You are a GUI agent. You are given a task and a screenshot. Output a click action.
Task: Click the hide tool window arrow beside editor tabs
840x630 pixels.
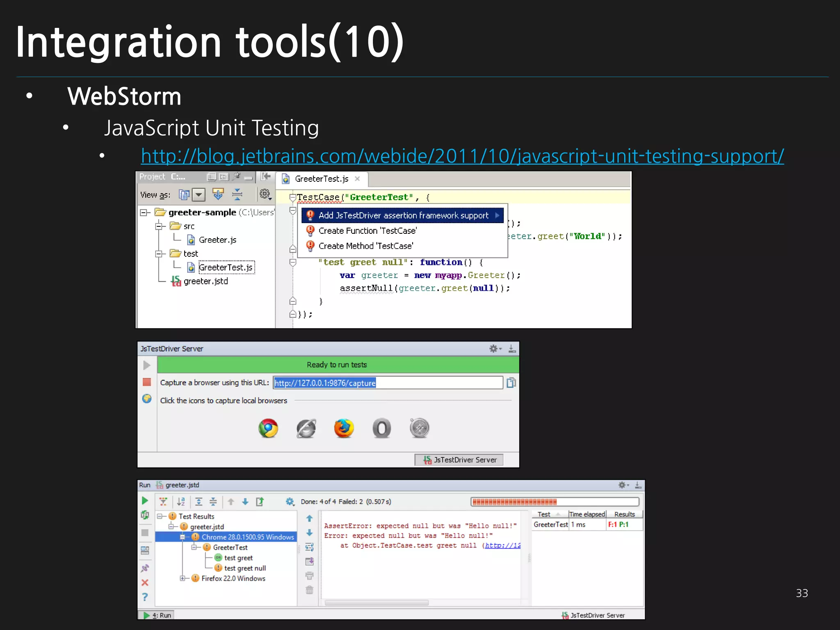click(x=266, y=176)
